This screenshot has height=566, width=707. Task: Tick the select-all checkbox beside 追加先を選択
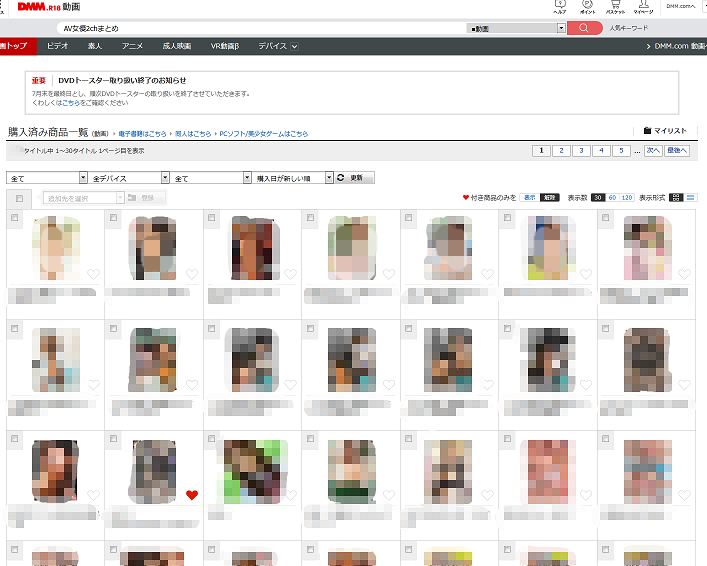coord(20,199)
